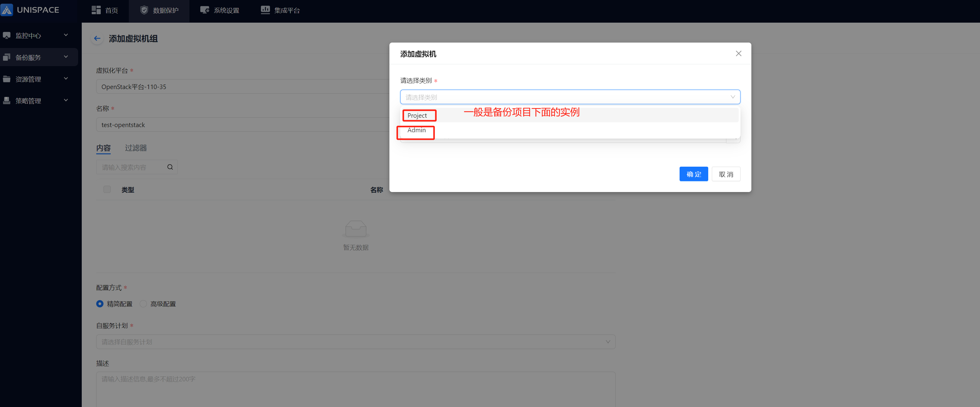Click the integration platform chart icon

pos(265,10)
